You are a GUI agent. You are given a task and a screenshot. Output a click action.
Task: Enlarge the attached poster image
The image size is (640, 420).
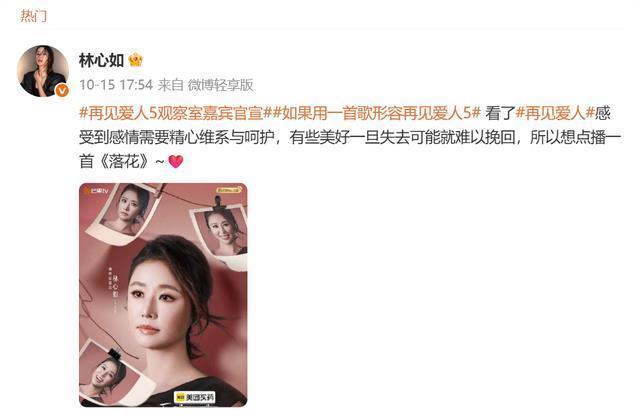point(163,295)
